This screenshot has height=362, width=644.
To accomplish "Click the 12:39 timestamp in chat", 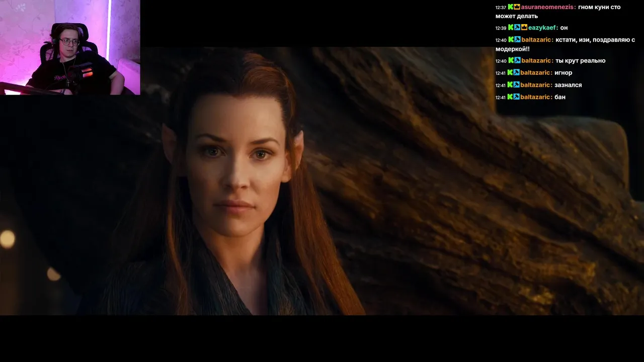I will 501,28.
